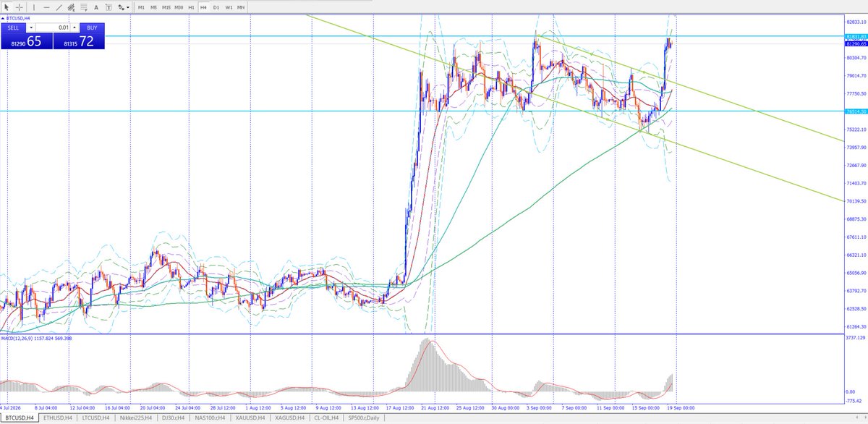Click the SELL button
868x424 pixels.
coord(13,27)
